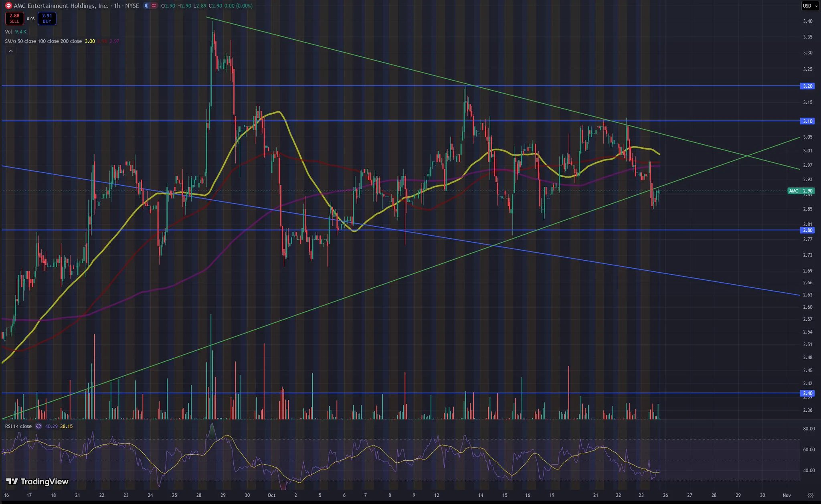Screen dimensions: 821x504
Task: Click the 2.63 price axis label
Action: pos(808,295)
